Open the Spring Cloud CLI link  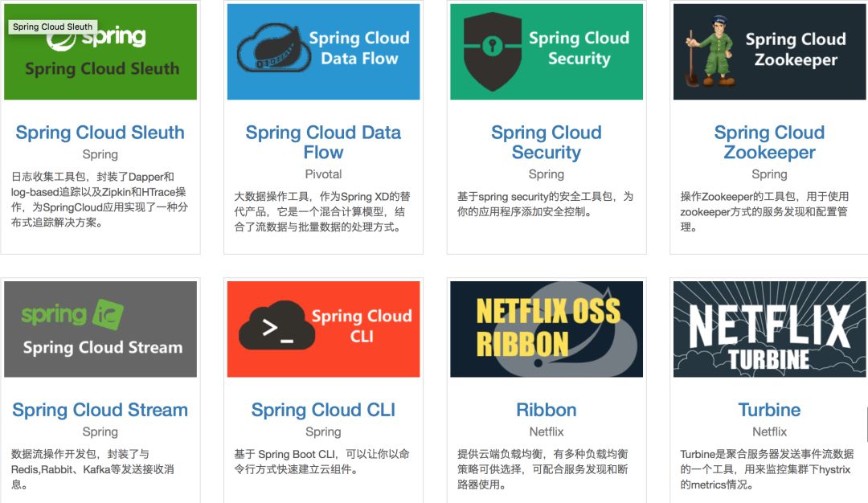point(323,410)
